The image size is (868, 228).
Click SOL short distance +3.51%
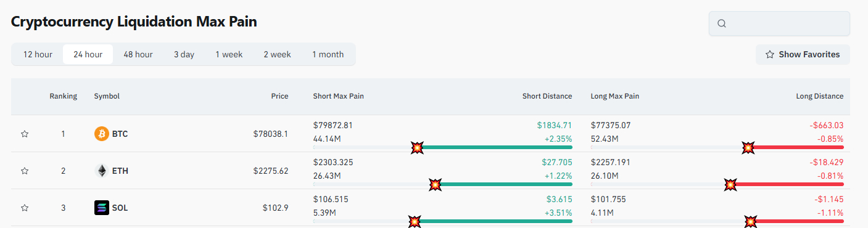tap(558, 213)
